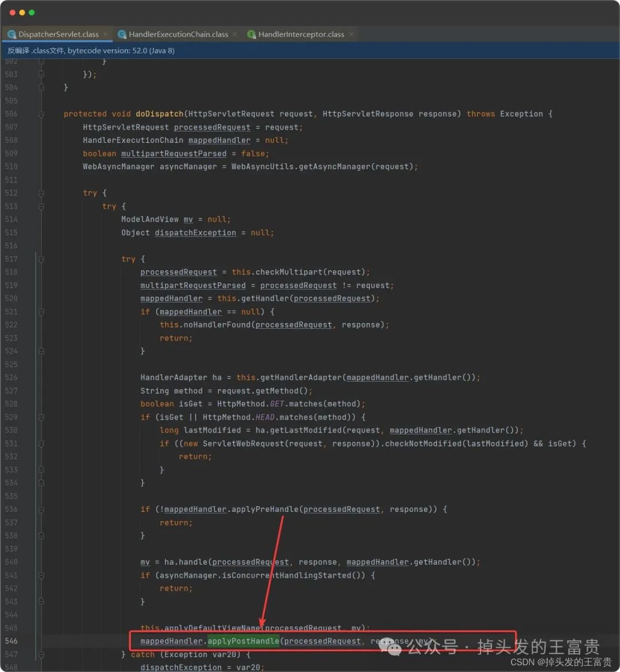Open HandlerExecutionChain.class tab

[179, 34]
